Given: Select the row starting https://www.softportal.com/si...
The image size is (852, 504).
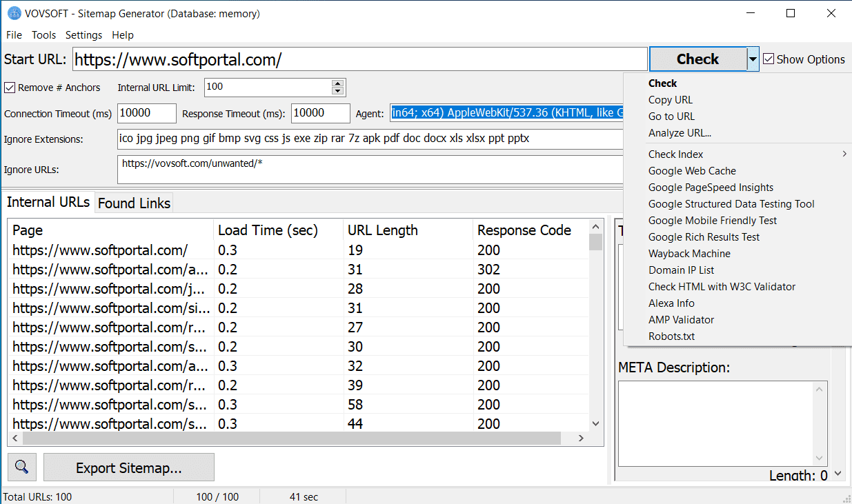Looking at the screenshot, I should click(x=299, y=308).
